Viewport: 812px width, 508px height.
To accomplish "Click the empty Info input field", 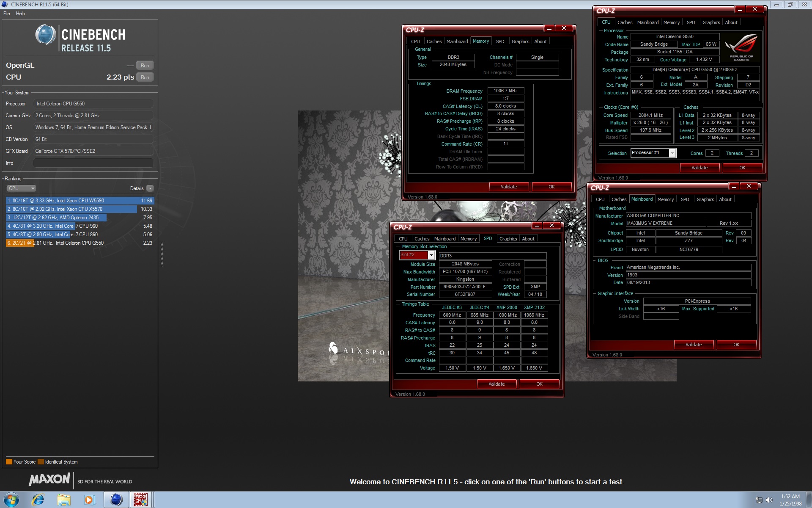I will (x=93, y=163).
